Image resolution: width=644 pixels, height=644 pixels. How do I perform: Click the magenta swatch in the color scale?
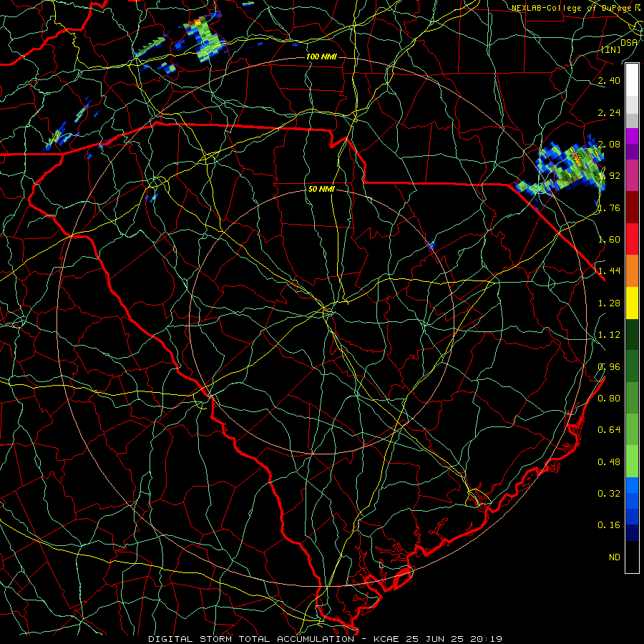click(632, 175)
